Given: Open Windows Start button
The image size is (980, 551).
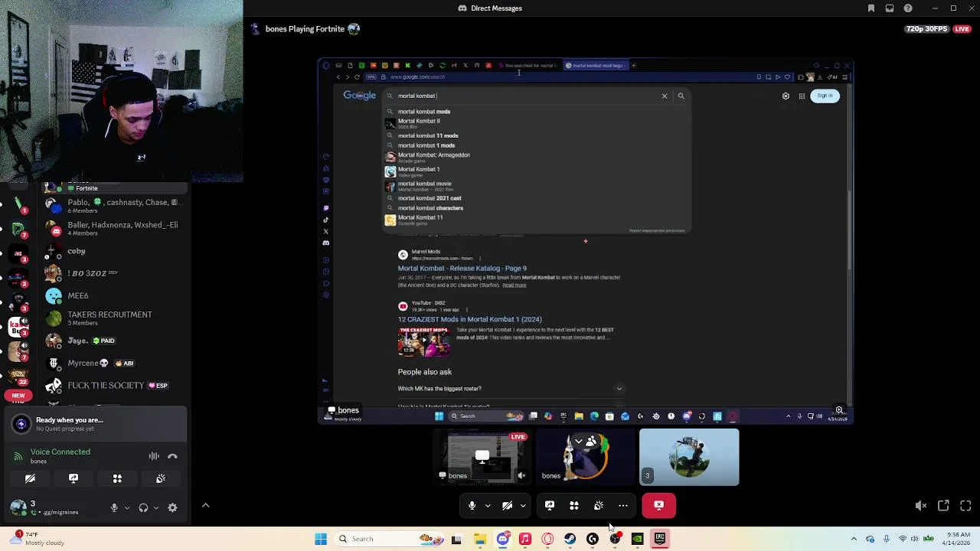Looking at the screenshot, I should 321,539.
